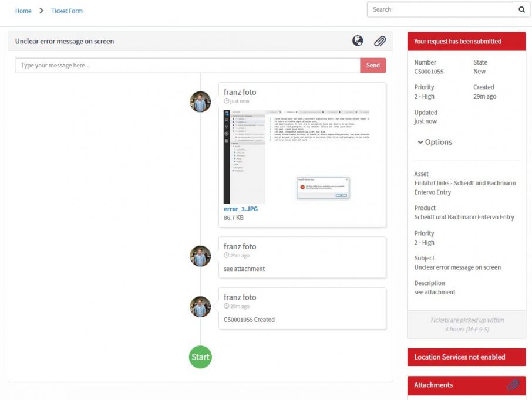Viewport: 532px width, 400px height.
Task: Click the search magnifier button
Action: [x=521, y=9]
